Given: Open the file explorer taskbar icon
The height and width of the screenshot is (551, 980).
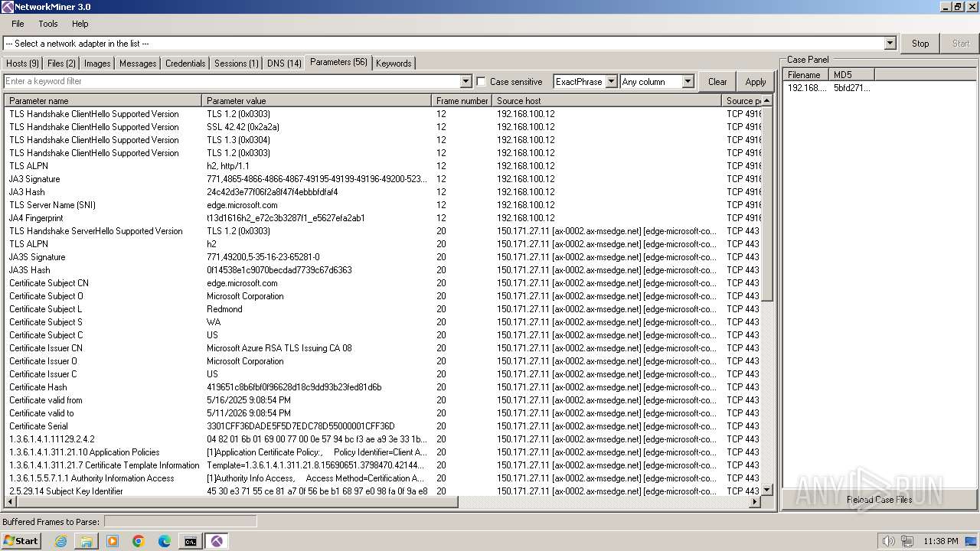Looking at the screenshot, I should coord(87,541).
